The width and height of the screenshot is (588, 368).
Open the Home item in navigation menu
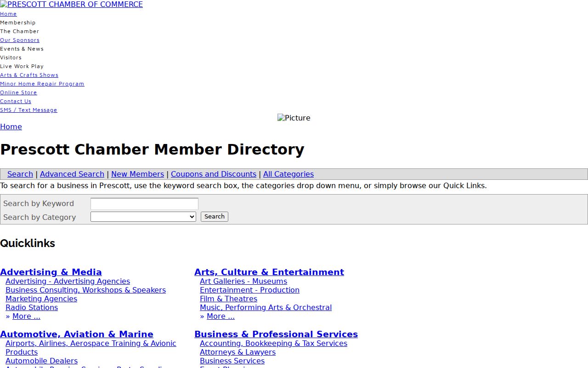(8, 14)
